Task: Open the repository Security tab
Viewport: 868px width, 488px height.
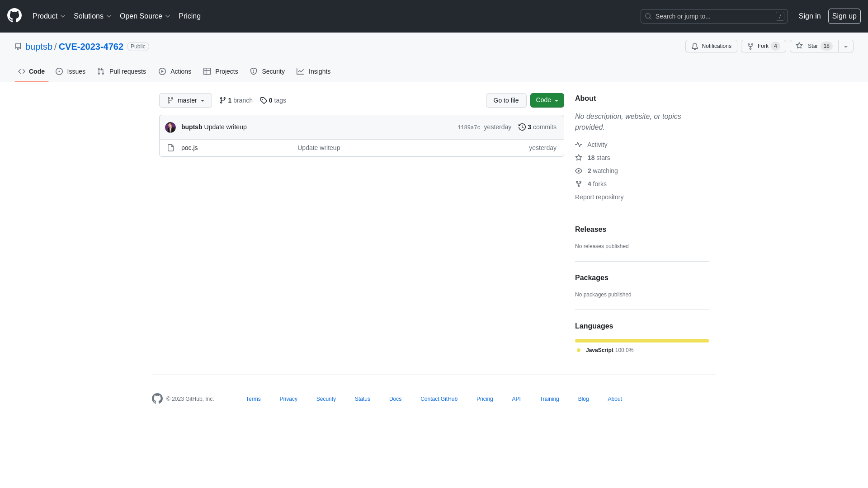Action: [x=268, y=71]
